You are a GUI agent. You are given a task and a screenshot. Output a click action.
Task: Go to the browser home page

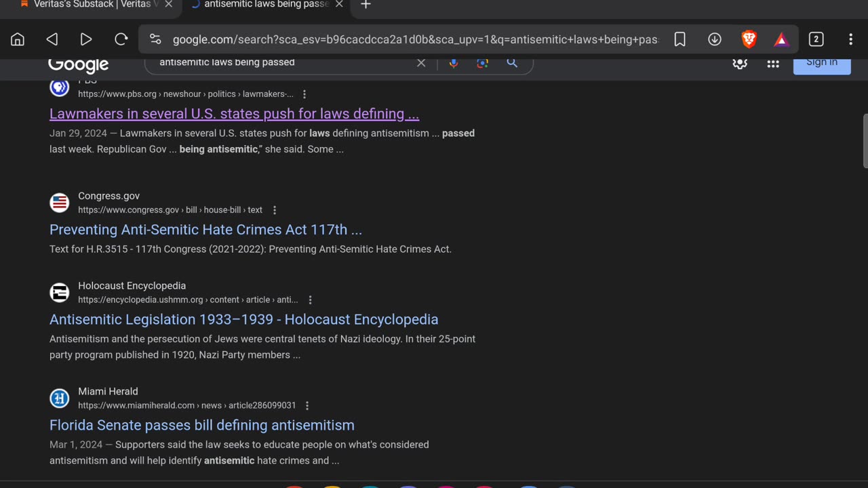pyautogui.click(x=18, y=39)
